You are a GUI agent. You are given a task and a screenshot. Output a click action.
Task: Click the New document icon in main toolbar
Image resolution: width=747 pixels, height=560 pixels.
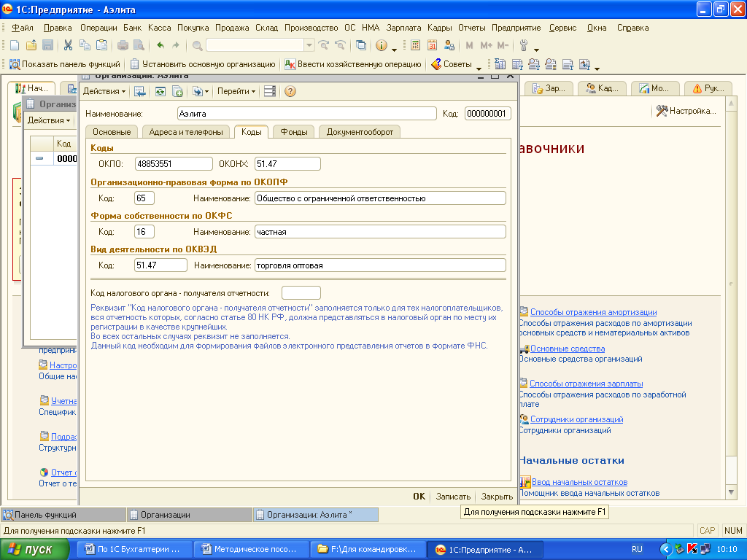pos(15,45)
